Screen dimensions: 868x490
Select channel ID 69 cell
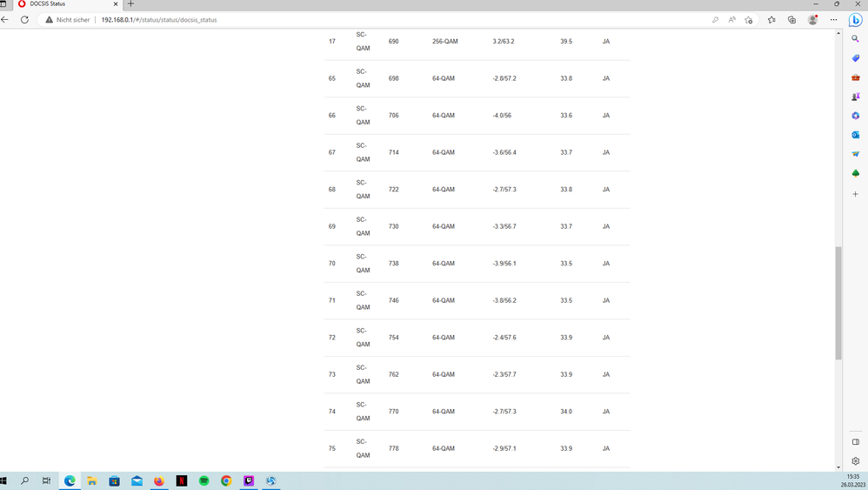pos(332,226)
